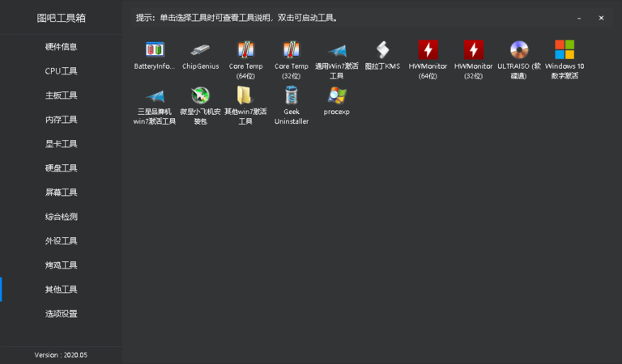The width and height of the screenshot is (622, 364).
Task: Select 通用Win7激活工具 paper plane icon
Action: (x=337, y=51)
